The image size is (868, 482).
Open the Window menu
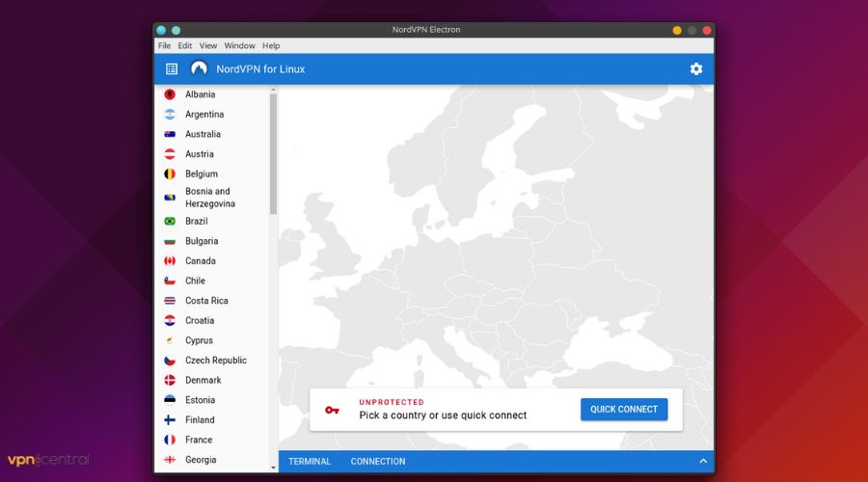pos(240,46)
